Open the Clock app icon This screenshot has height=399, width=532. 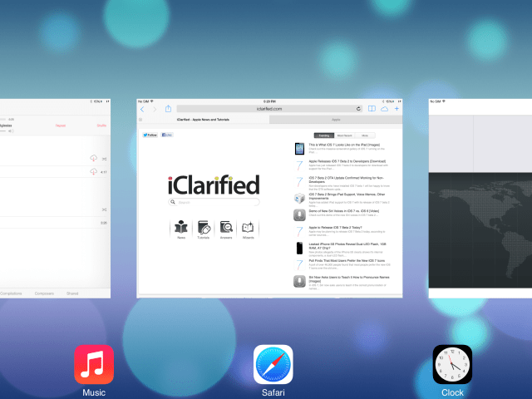[452, 364]
